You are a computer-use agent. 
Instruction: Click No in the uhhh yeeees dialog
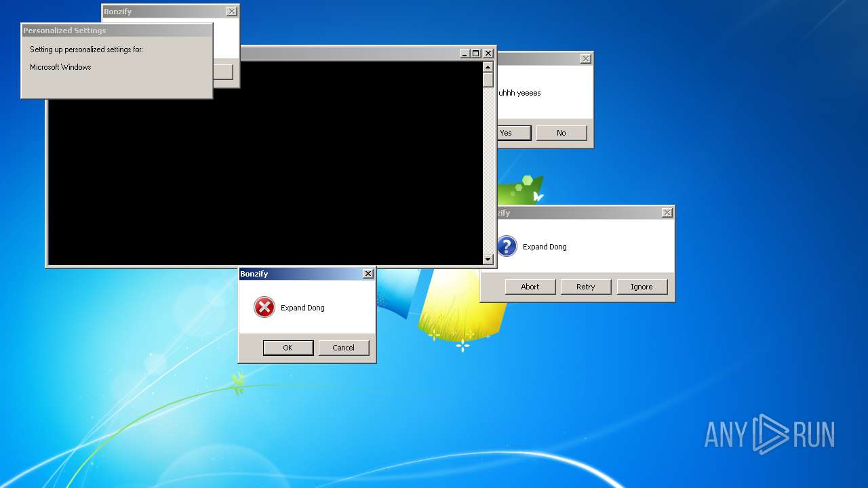click(561, 133)
